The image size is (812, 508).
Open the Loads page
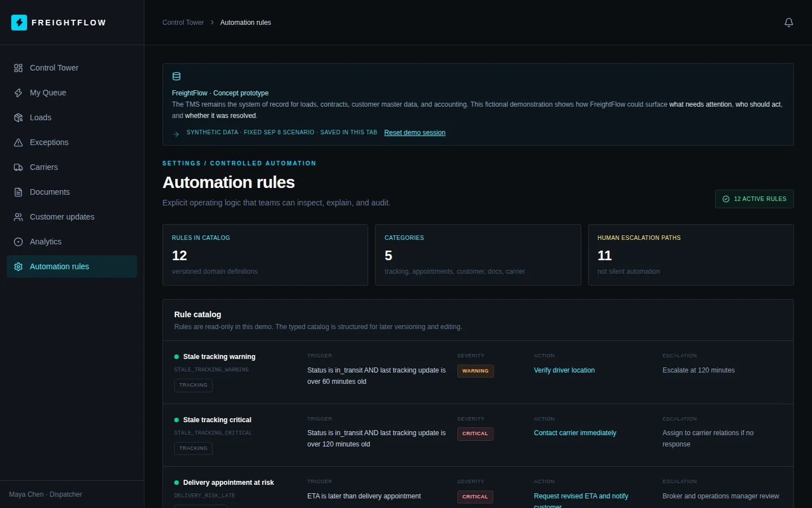[x=72, y=117]
